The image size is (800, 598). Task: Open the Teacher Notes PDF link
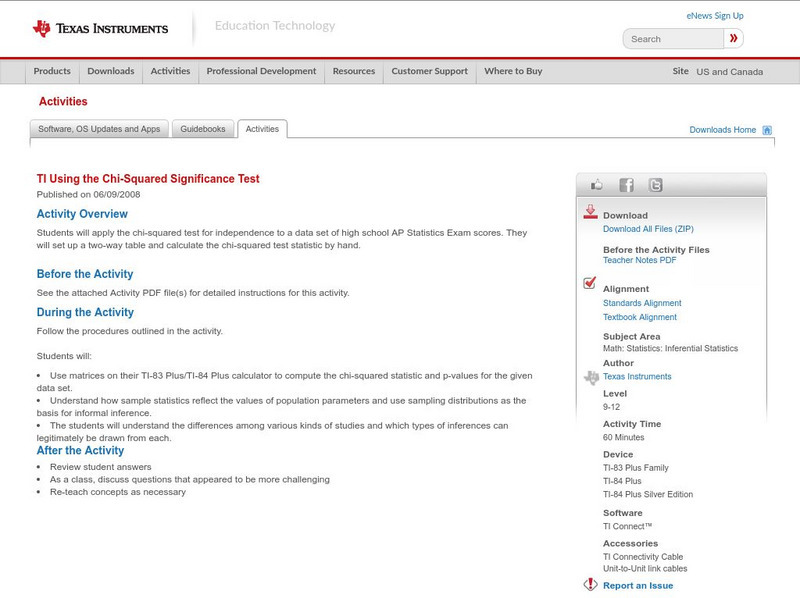pyautogui.click(x=639, y=260)
